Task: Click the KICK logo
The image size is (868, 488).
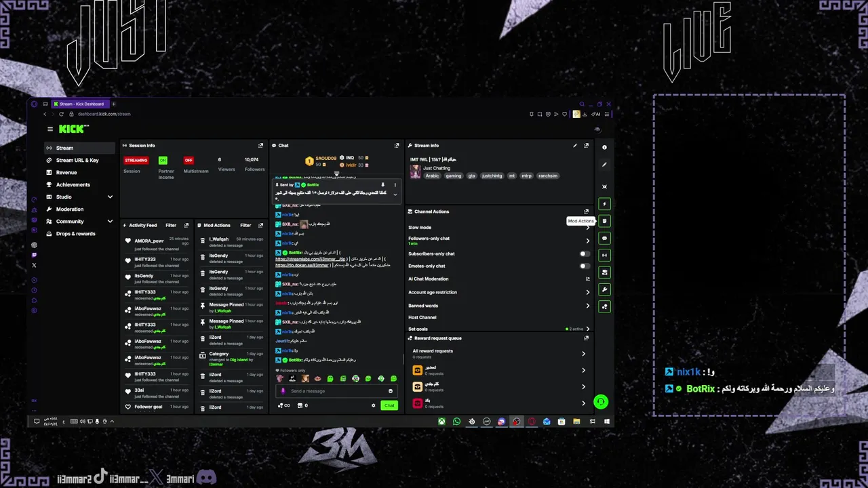Action: point(73,129)
